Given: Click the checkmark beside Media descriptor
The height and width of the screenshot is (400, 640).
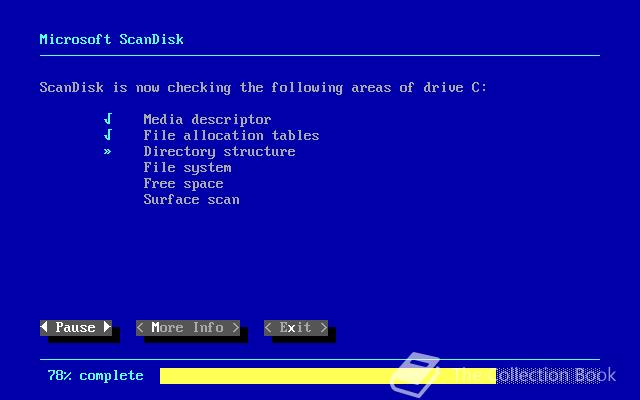Looking at the screenshot, I should [108, 119].
